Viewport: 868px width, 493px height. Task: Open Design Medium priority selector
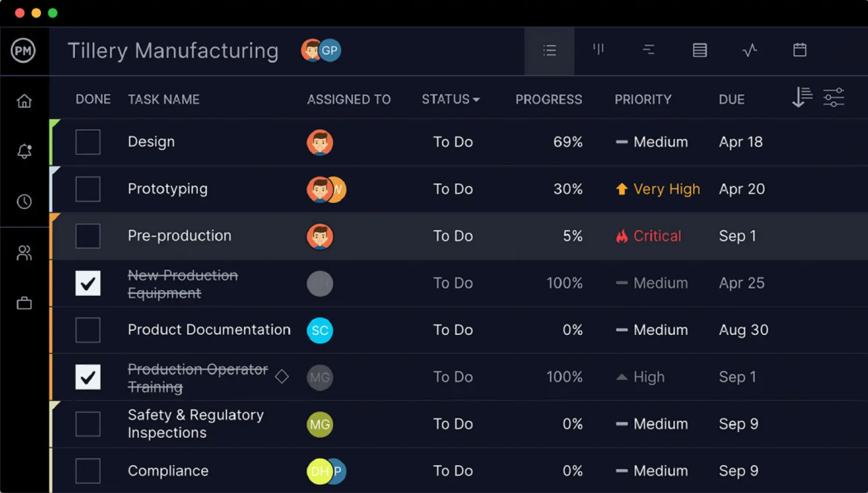[x=652, y=142]
